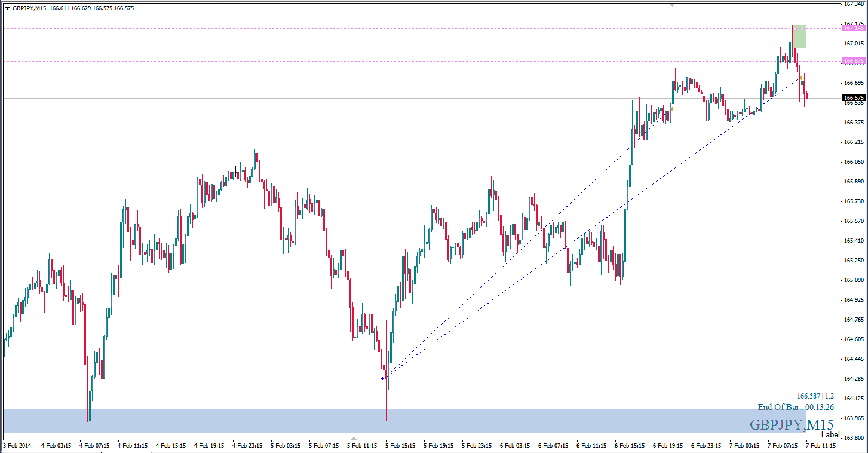Click the '7 Feb 11:15' time axis label
868x453 pixels.
(x=821, y=445)
